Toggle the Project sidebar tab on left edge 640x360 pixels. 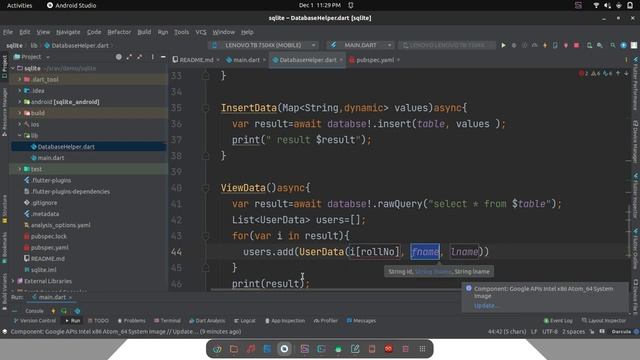[x=4, y=67]
